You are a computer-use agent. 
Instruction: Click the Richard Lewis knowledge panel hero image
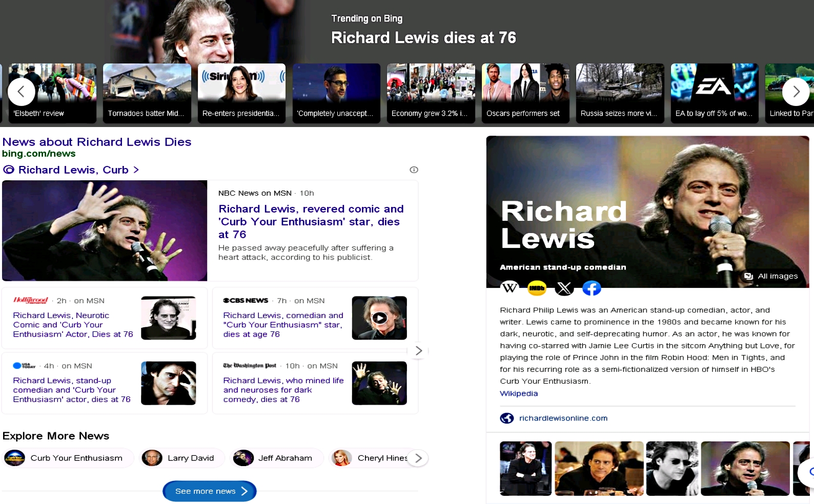pyautogui.click(x=647, y=212)
